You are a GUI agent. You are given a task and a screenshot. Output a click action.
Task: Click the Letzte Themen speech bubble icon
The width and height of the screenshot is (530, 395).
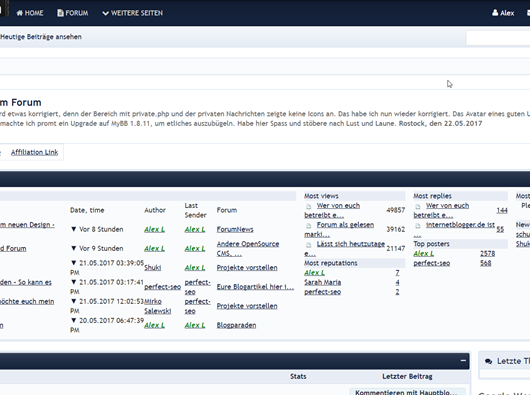(488, 362)
